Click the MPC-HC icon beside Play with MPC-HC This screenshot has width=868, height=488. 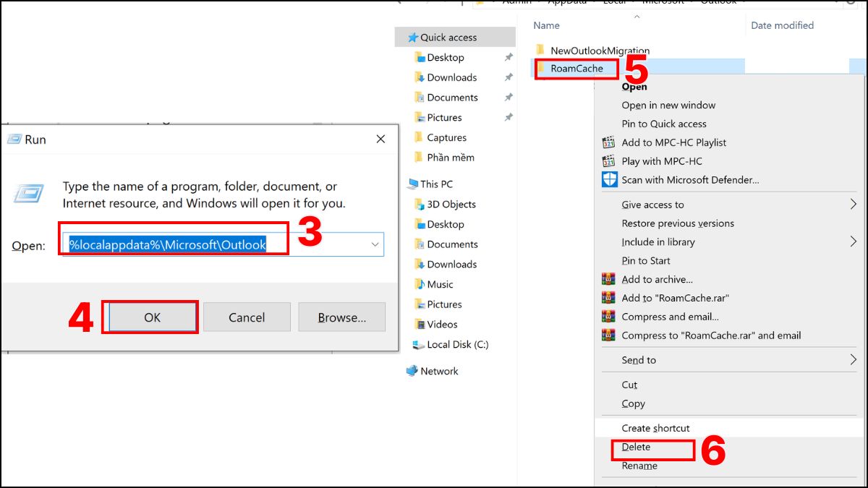[609, 161]
